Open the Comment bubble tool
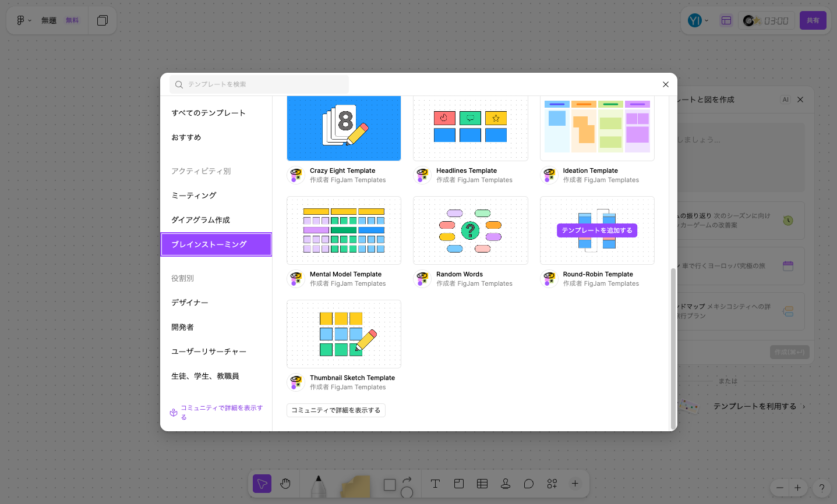 pyautogui.click(x=528, y=484)
